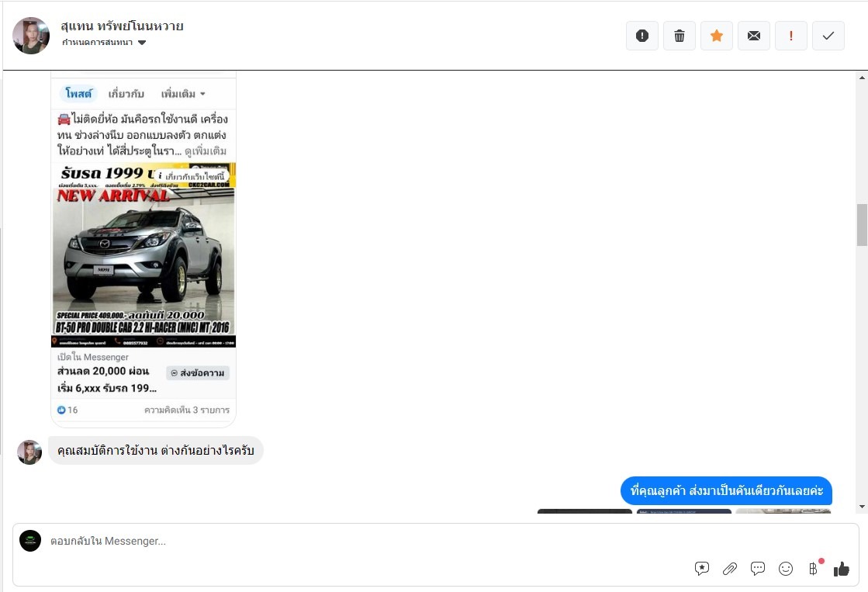Click the เกี่ยวกับเว็บไซต์นี้ info badge
Image resolution: width=868 pixels, height=592 pixels.
(192, 176)
